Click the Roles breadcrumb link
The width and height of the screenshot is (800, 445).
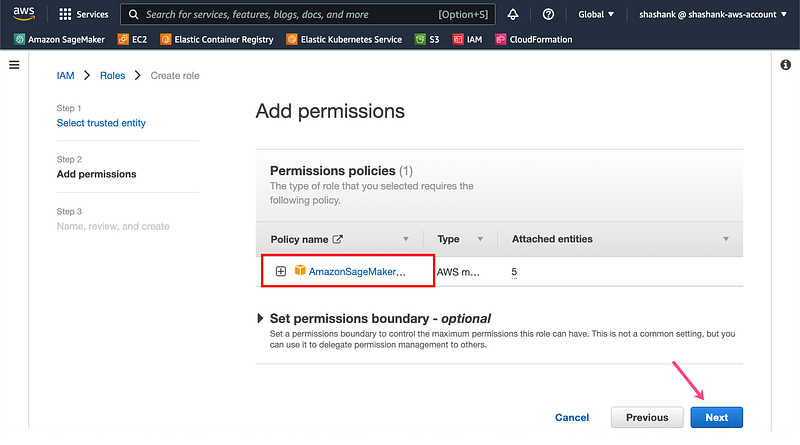click(112, 75)
